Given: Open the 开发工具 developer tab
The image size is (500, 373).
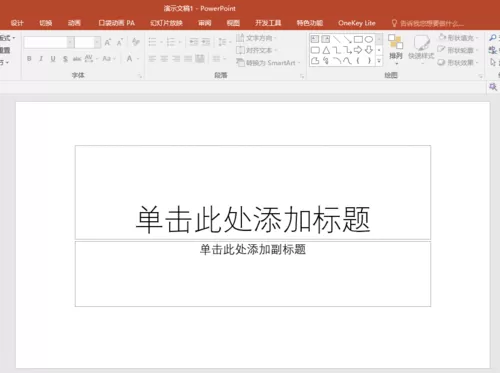Looking at the screenshot, I should point(268,23).
